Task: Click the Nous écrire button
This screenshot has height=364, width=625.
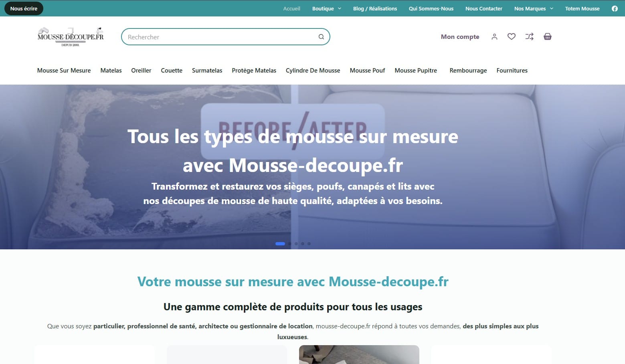Action: tap(24, 8)
